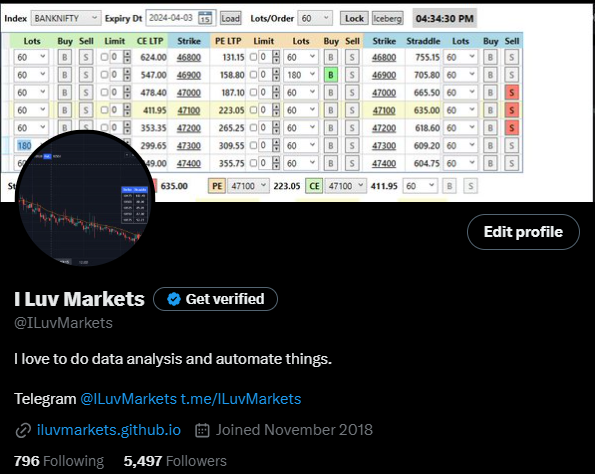Click the CE LTP column header
The width and height of the screenshot is (595, 474).
click(150, 41)
